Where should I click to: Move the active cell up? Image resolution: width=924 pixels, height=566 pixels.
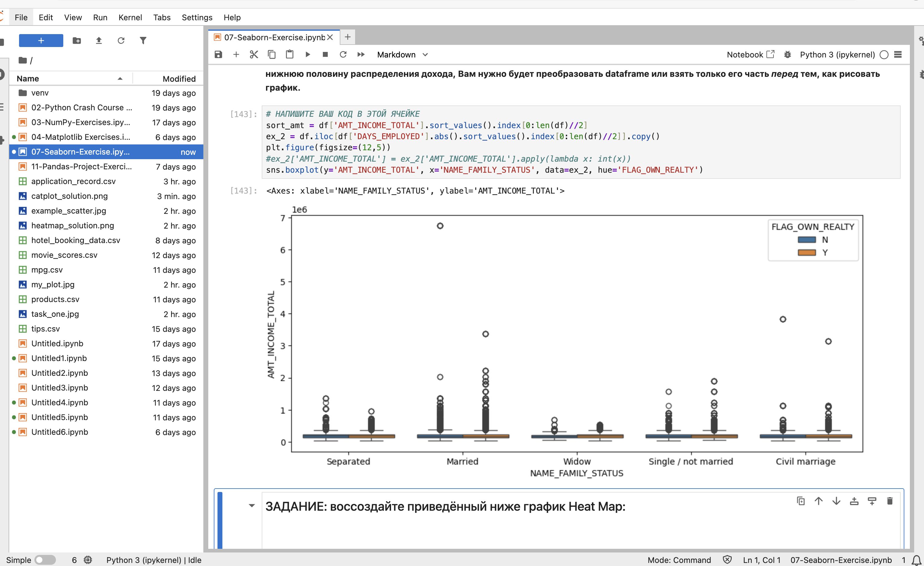tap(819, 501)
